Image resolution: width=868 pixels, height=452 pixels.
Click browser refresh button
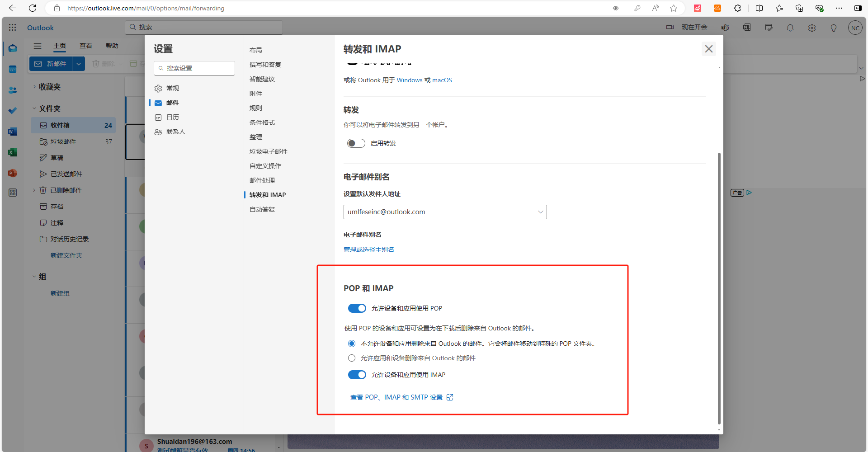coord(33,8)
